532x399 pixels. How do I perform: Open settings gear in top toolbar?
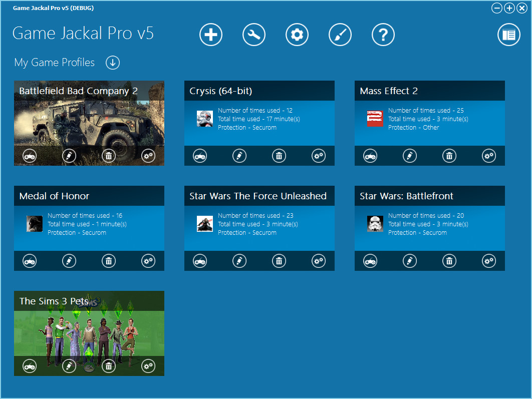click(x=297, y=35)
